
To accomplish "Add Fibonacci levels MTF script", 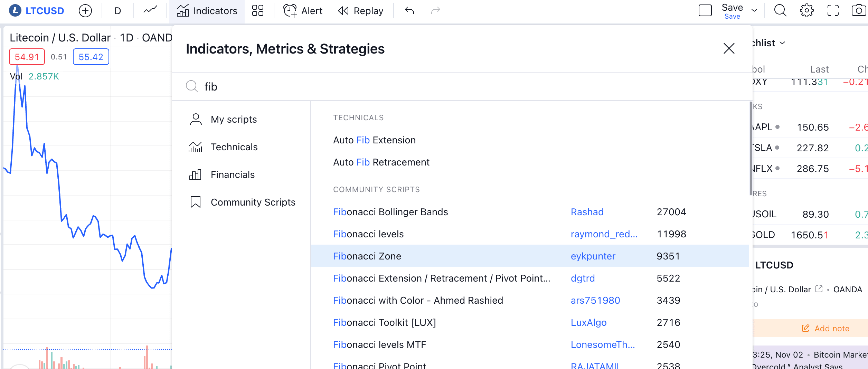I will [x=530, y=344].
